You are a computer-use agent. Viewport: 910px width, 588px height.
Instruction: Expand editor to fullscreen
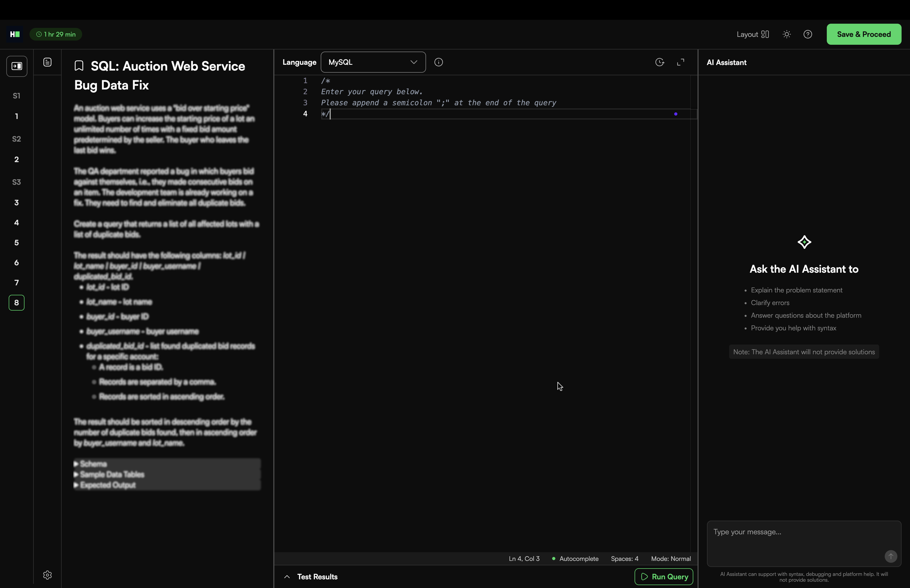(680, 62)
